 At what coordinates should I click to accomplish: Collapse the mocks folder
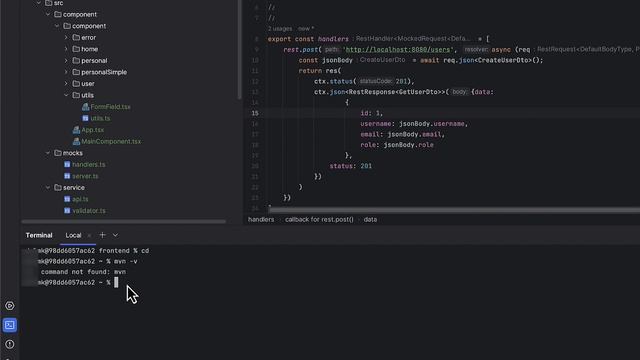pos(48,153)
